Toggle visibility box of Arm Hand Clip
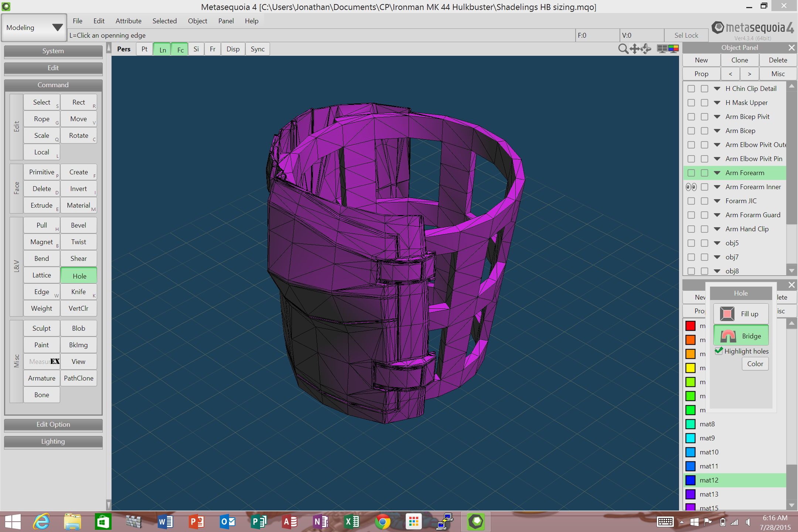The width and height of the screenshot is (798, 532). point(691,229)
